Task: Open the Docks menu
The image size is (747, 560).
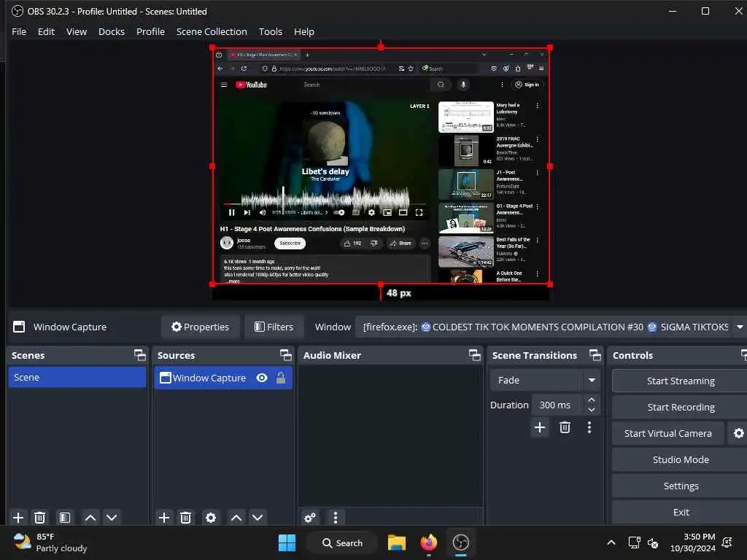Action: pyautogui.click(x=112, y=31)
